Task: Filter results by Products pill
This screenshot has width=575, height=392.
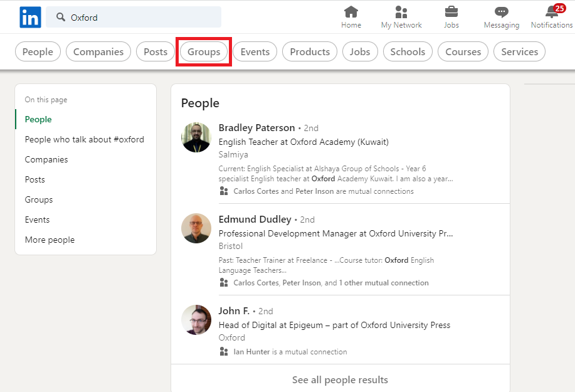Action: 310,51
